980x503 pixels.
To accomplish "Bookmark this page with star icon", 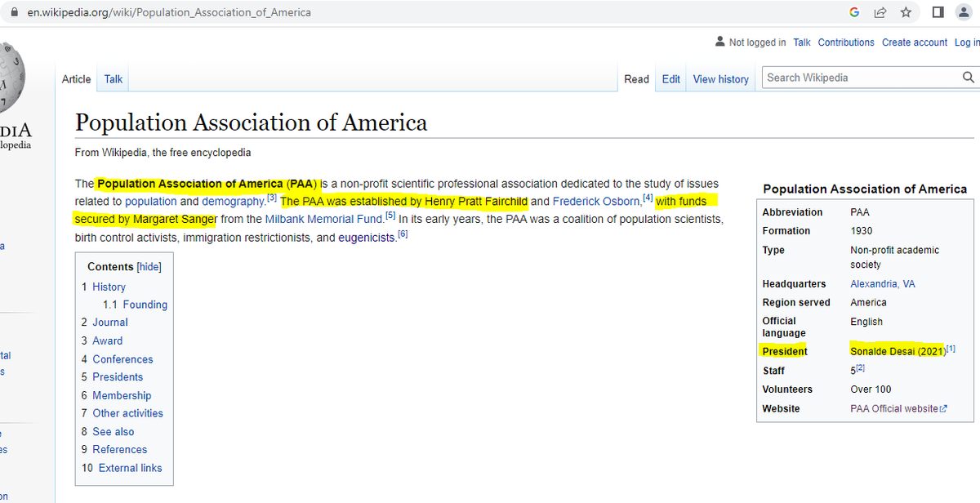I will [906, 12].
